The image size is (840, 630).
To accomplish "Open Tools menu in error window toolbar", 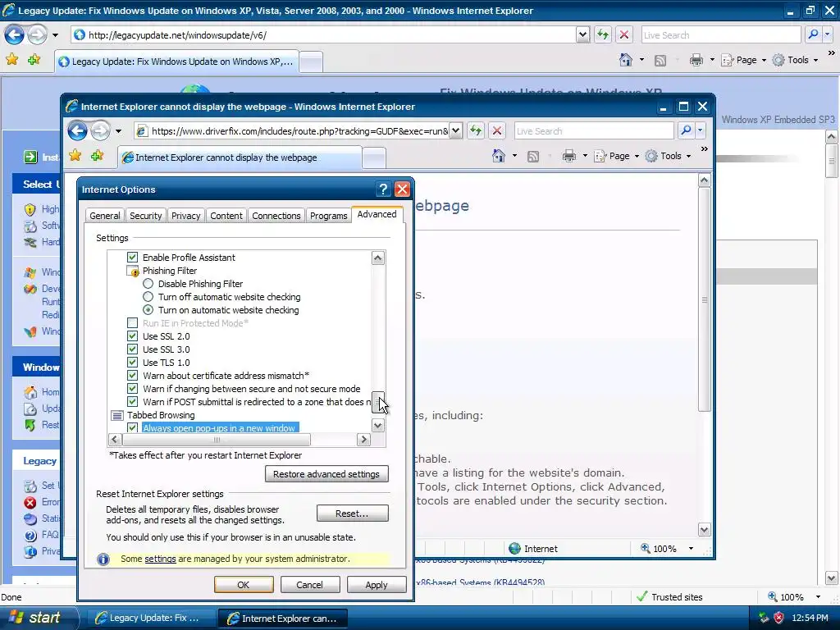I will coord(668,156).
